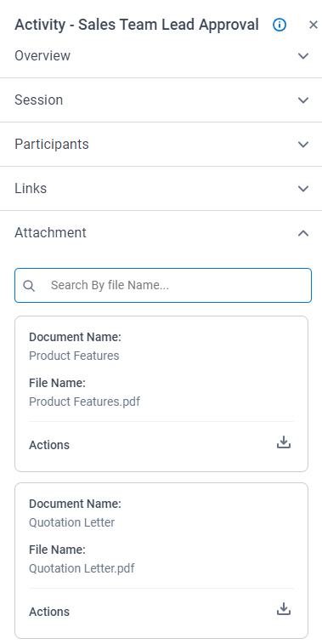Expand the Links section chevron

303,189
